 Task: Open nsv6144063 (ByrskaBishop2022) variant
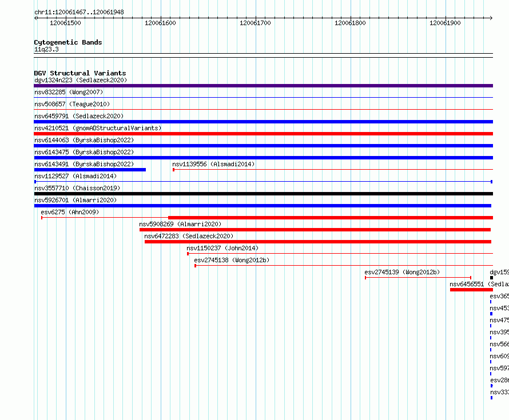coord(84,140)
